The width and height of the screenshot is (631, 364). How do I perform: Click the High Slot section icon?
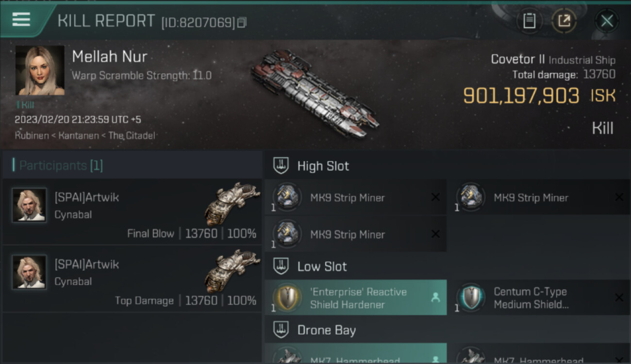click(281, 165)
